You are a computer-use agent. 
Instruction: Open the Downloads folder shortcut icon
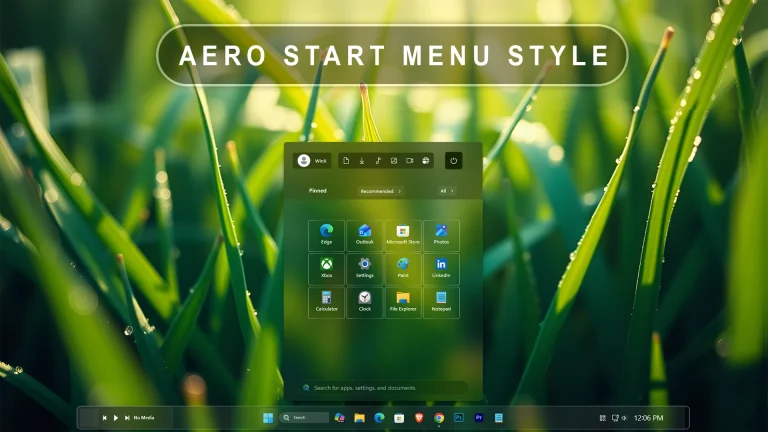362,161
